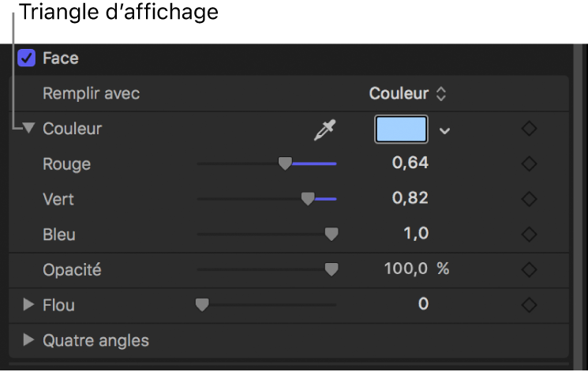The height and width of the screenshot is (372, 588).
Task: Click the Rouge value field 0,64
Action: point(410,163)
